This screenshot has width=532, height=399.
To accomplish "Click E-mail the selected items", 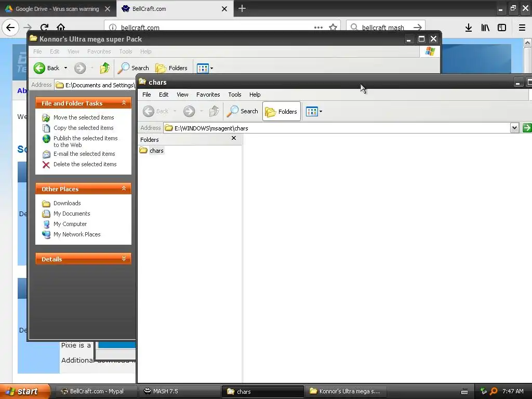I will [x=84, y=154].
